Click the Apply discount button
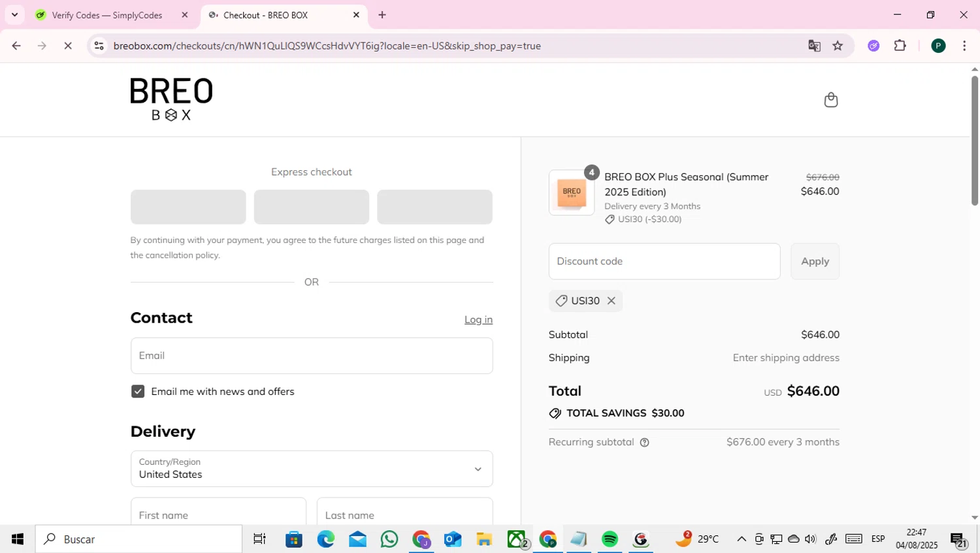The width and height of the screenshot is (980, 553). pyautogui.click(x=815, y=261)
